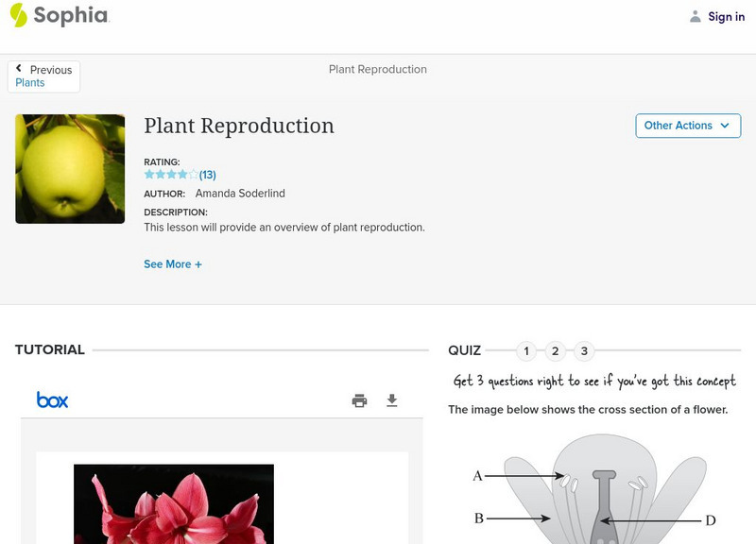The height and width of the screenshot is (544, 756).
Task: Click the Plant Reproduction lesson title
Action: (x=239, y=127)
